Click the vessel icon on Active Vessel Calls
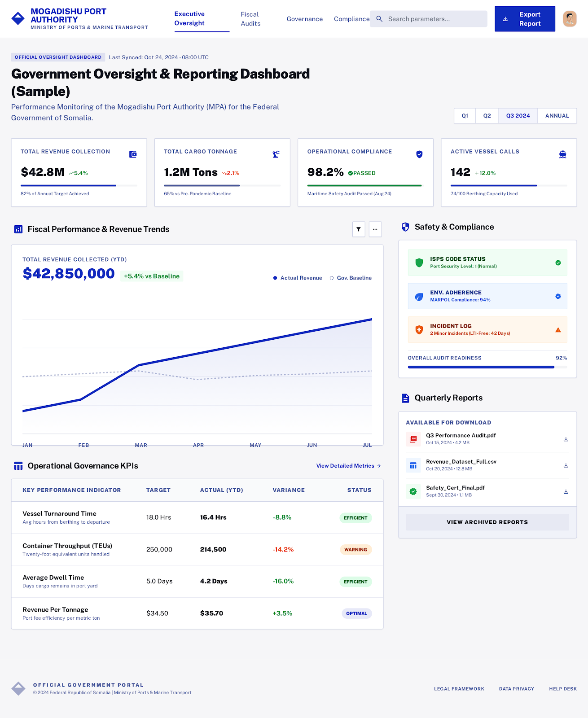 [x=562, y=154]
